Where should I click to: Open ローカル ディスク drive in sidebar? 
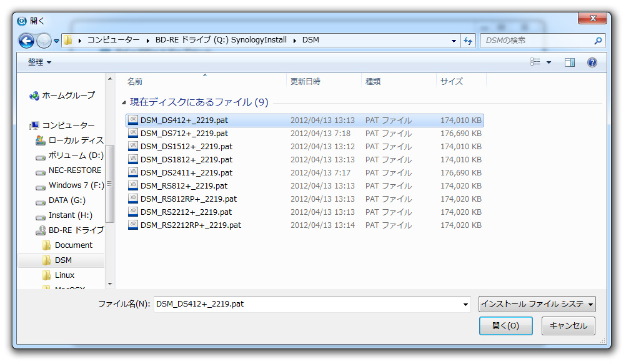pos(70,140)
